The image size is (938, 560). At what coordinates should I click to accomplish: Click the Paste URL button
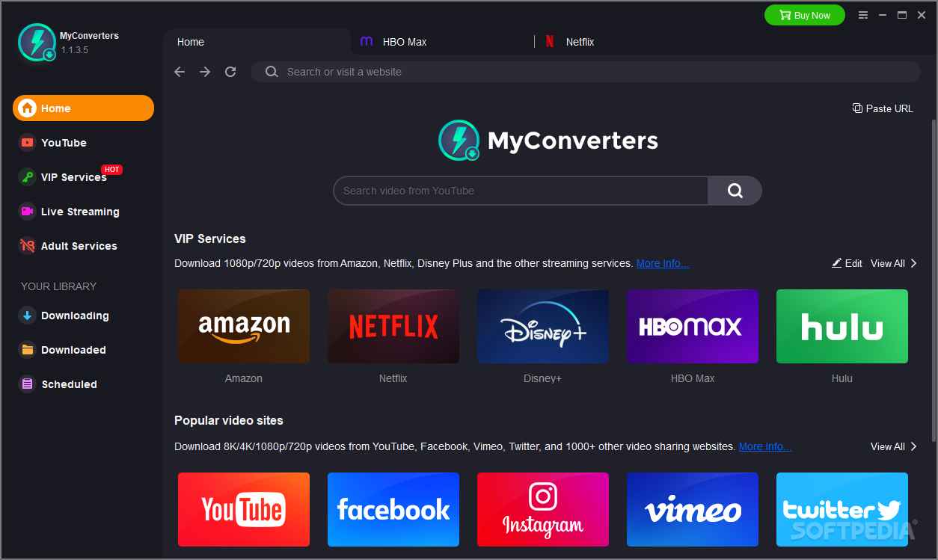883,108
